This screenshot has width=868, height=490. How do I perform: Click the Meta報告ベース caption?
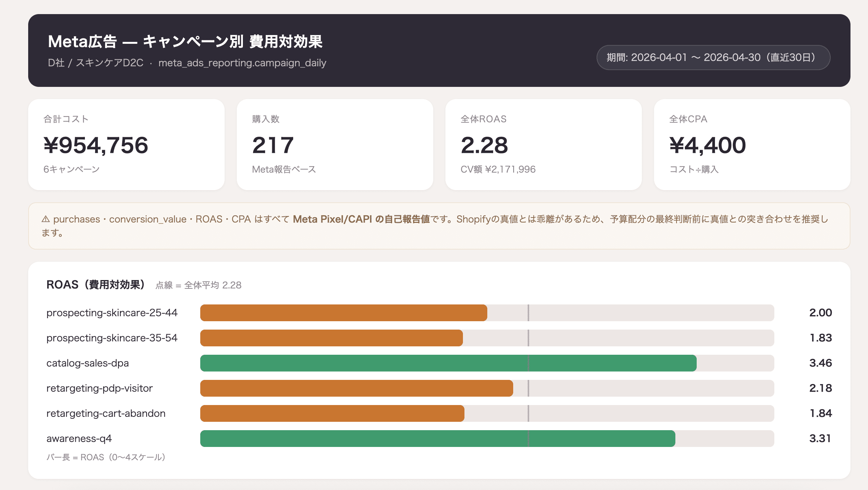pos(284,169)
